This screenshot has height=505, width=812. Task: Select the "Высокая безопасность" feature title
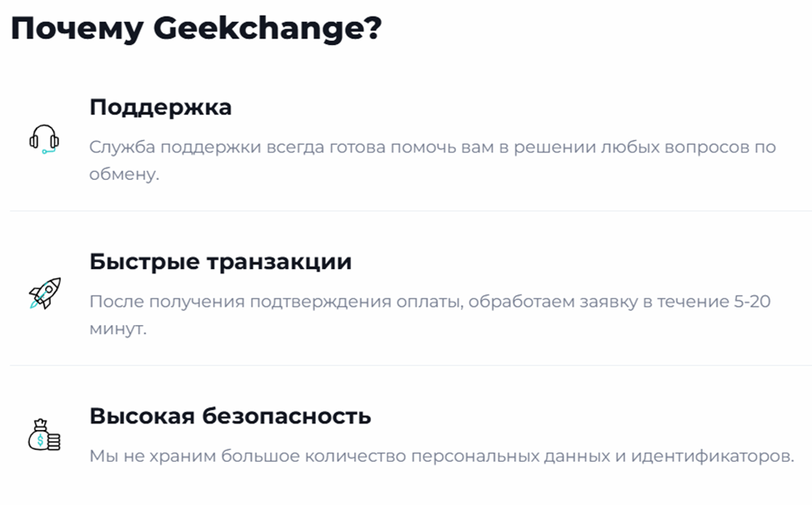click(x=230, y=416)
